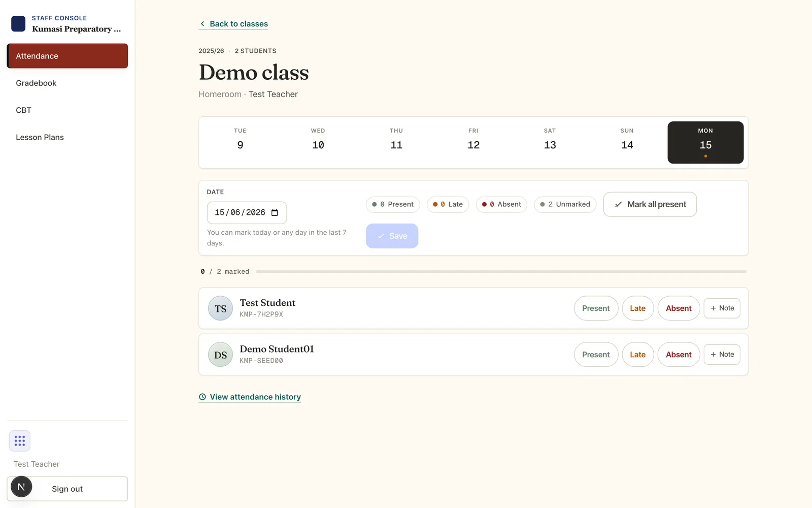Click the TS avatar for Test Student

pyautogui.click(x=220, y=308)
